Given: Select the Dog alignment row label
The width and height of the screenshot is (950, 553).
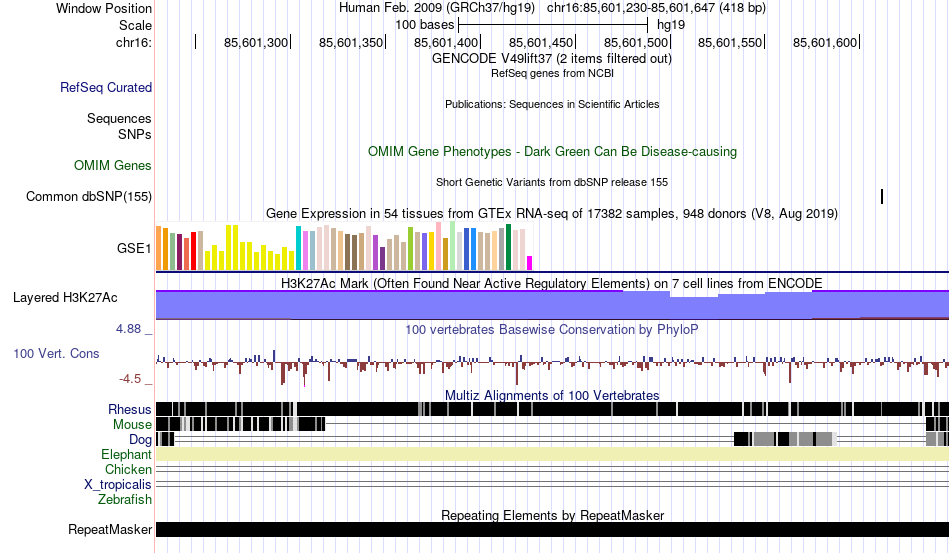Looking at the screenshot, I should [140, 440].
